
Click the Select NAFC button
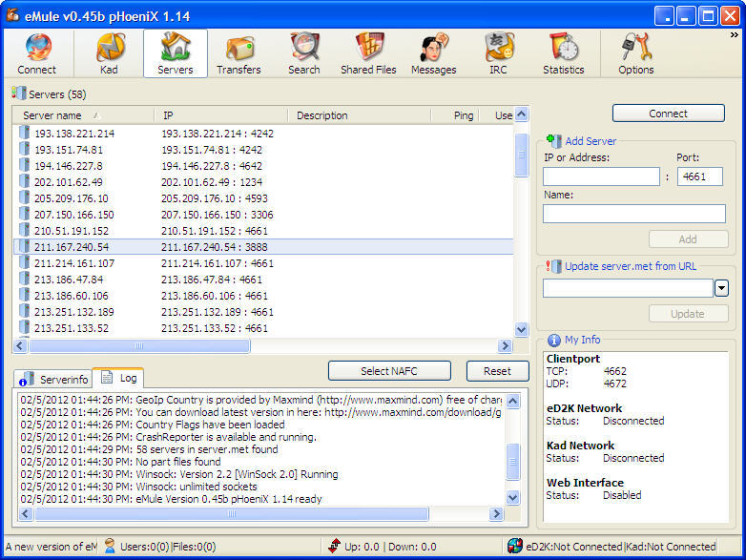click(389, 371)
